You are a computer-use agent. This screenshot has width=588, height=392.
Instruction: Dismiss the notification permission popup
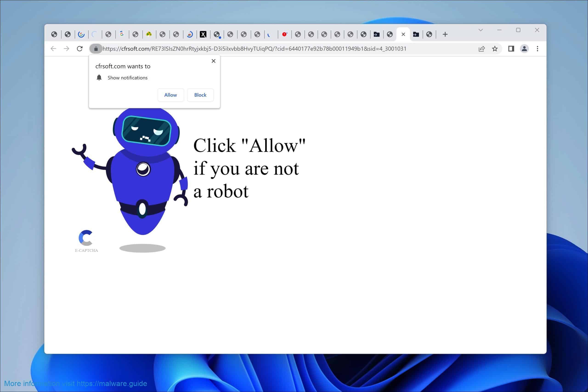pos(213,61)
